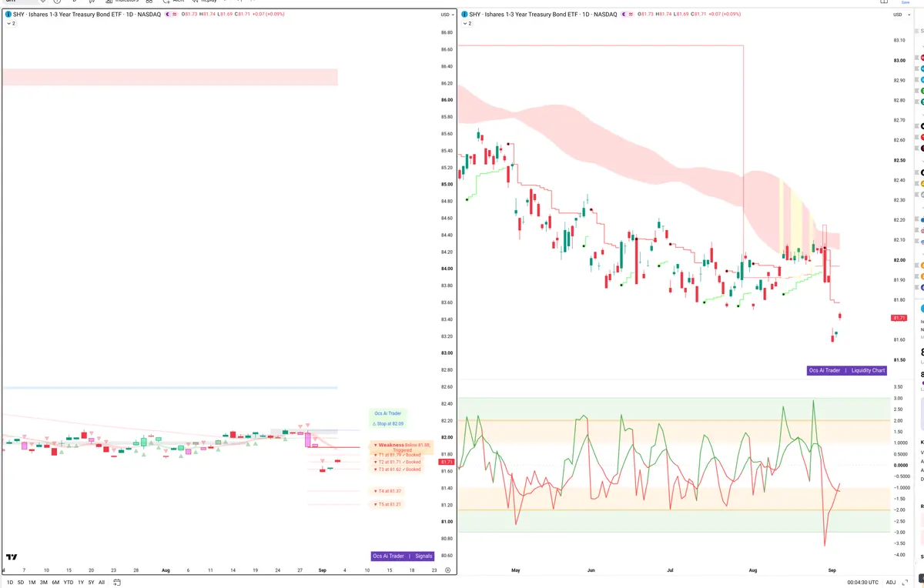Open the USD currency dropdown on left chart
924x588 pixels.
point(447,15)
